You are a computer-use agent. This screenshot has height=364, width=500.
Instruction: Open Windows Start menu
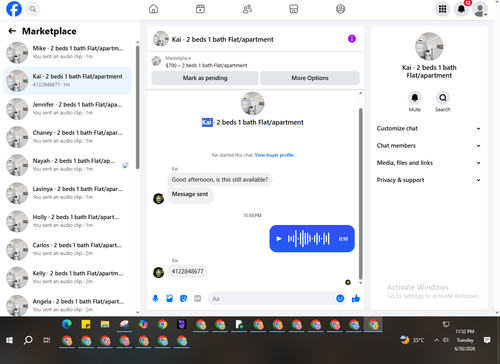tap(9, 340)
